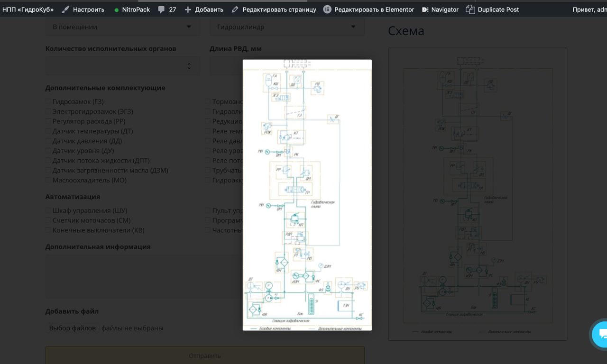Tick Датчик температуры (ДТ) checkbox
The width and height of the screenshot is (607, 364).
pos(48,131)
